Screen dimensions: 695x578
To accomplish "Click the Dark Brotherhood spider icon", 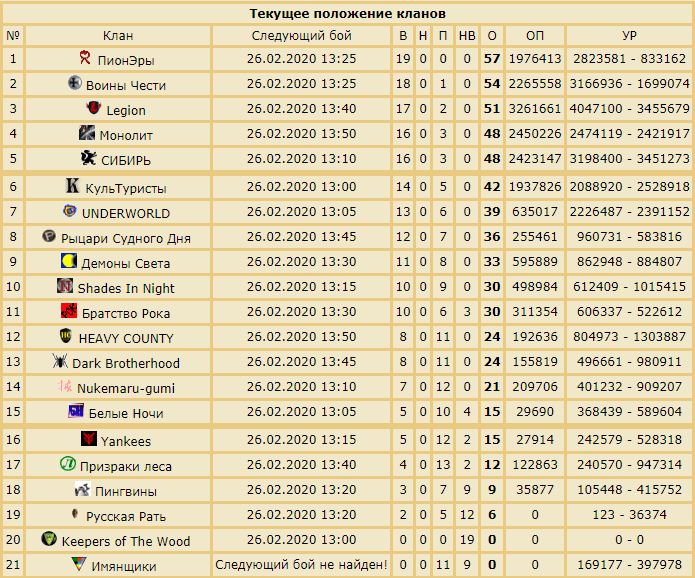I will coord(59,360).
